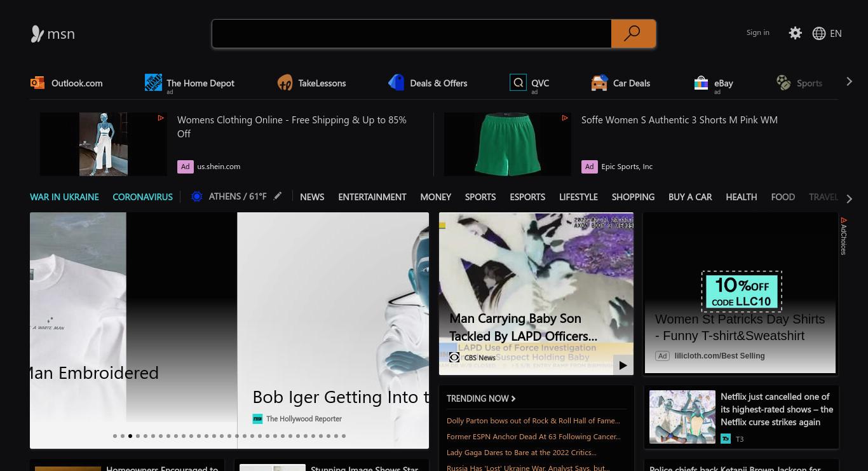Click the sunny weather icon
The width and height of the screenshot is (868, 471).
[197, 196]
